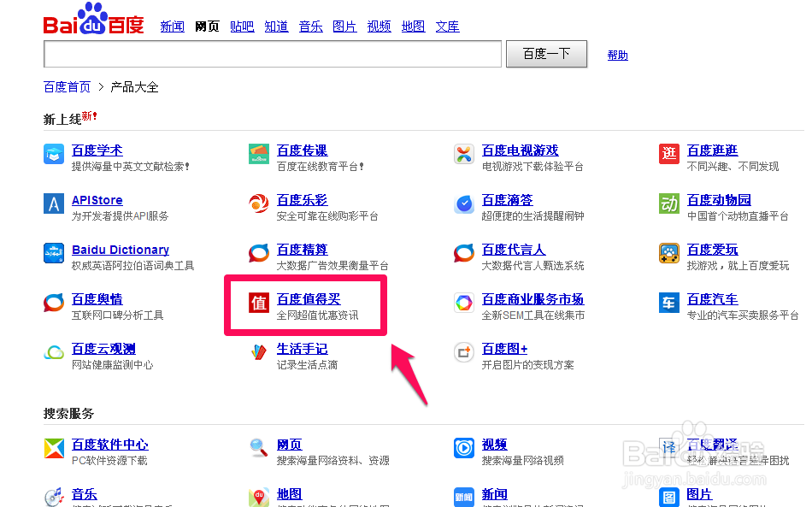Click the 百度精算 icon
This screenshot has width=812, height=507.
pos(259,253)
